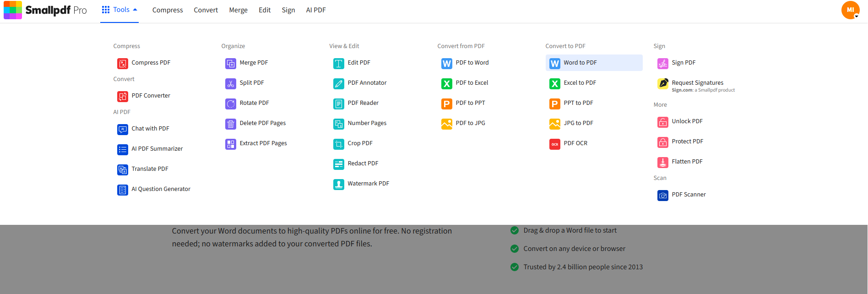Click the PDF Reader icon
The height and width of the screenshot is (294, 868).
pyautogui.click(x=339, y=103)
